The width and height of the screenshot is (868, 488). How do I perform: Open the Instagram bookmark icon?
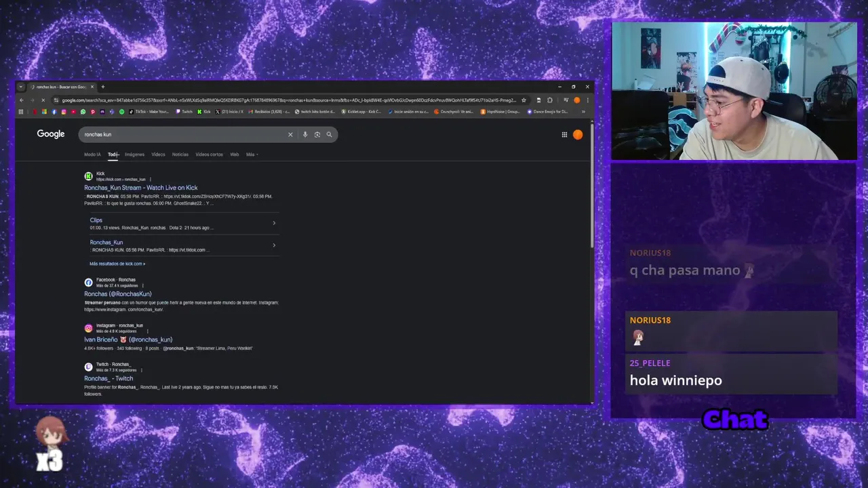point(64,112)
